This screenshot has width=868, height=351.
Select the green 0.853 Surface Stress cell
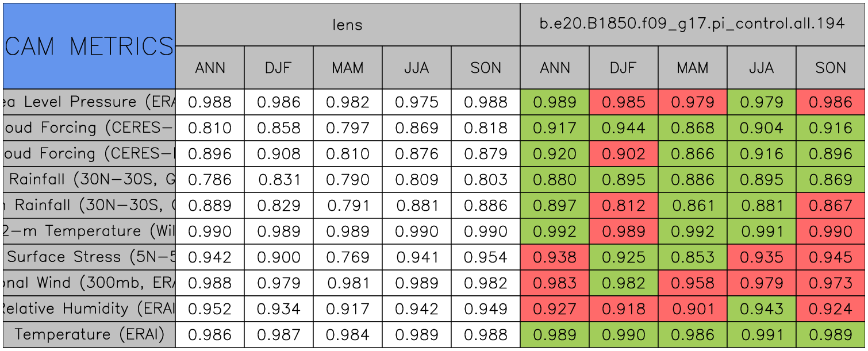click(692, 257)
